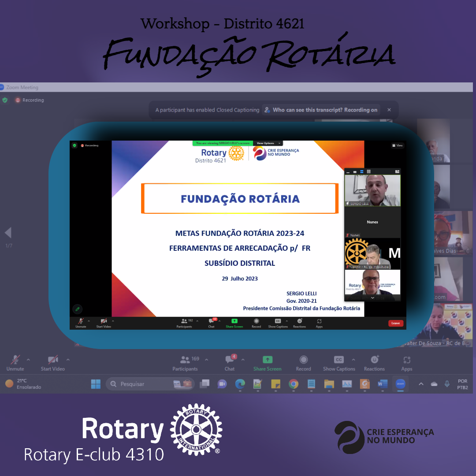The width and height of the screenshot is (476, 476).
Task: Click the green annotation pencil icon
Action: (78, 309)
